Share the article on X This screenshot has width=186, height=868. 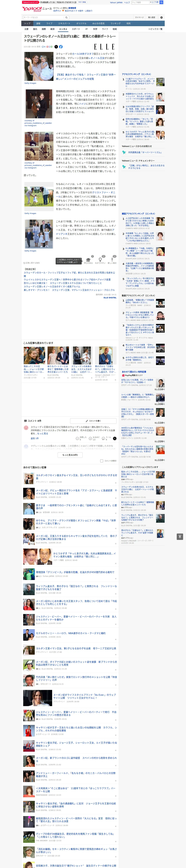[x=56, y=47]
